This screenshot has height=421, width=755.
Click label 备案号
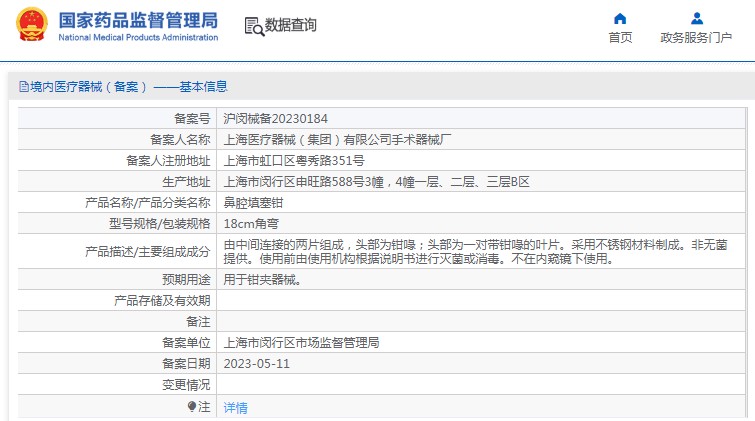[192, 118]
